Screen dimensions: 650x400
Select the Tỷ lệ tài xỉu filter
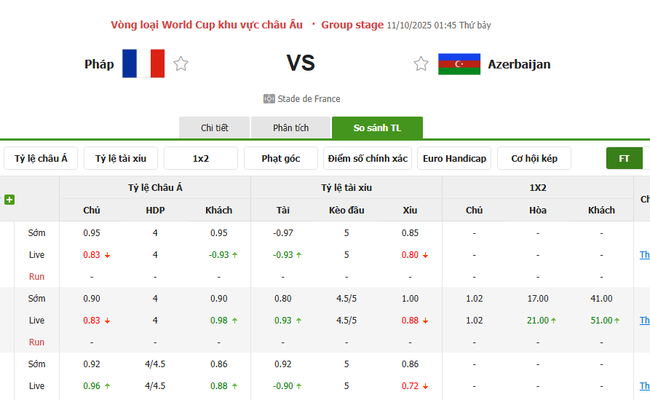point(120,158)
